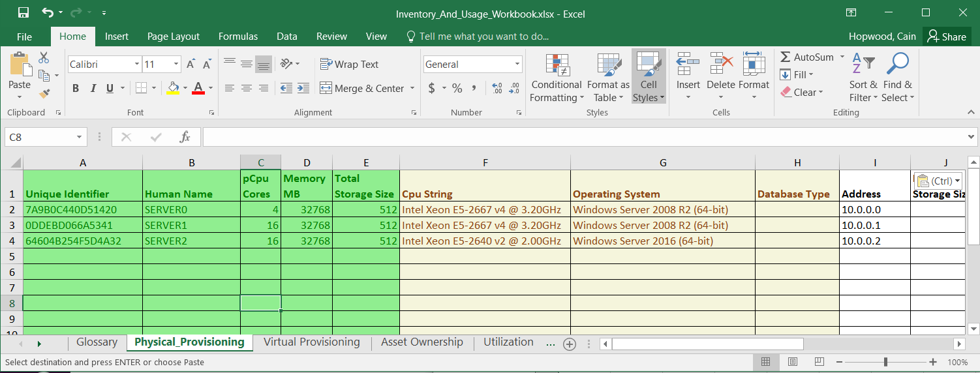Toggle Bold formatting

pos(76,89)
